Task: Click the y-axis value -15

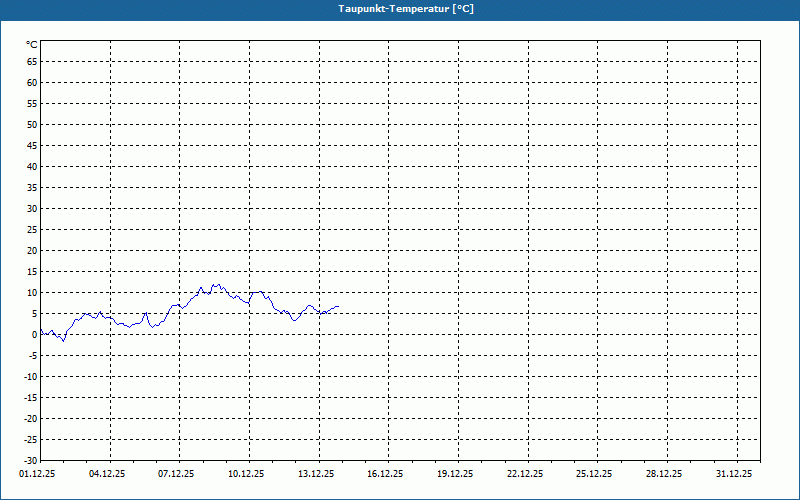Action: pos(31,397)
